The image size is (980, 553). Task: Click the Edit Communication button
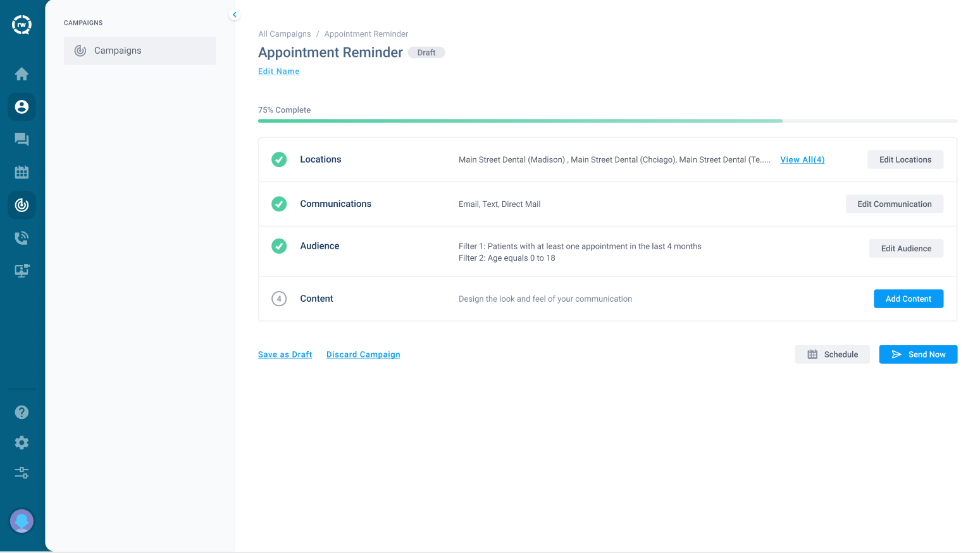895,204
